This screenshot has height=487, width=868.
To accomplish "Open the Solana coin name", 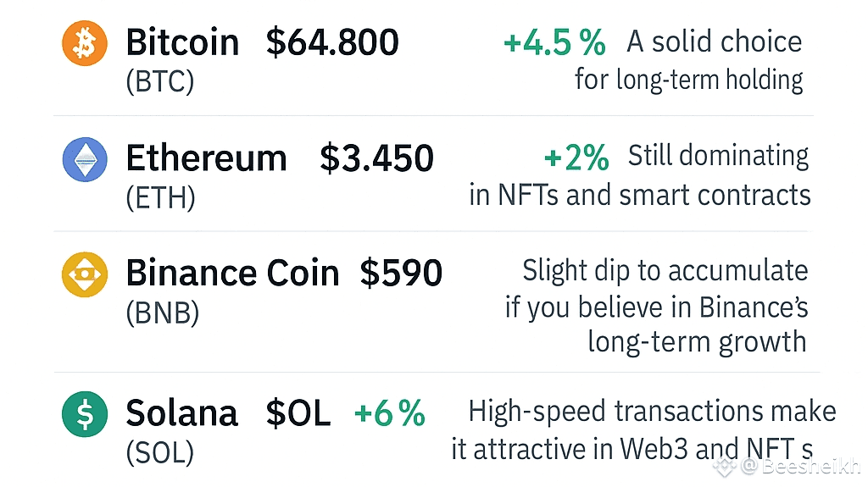I will coord(181,413).
